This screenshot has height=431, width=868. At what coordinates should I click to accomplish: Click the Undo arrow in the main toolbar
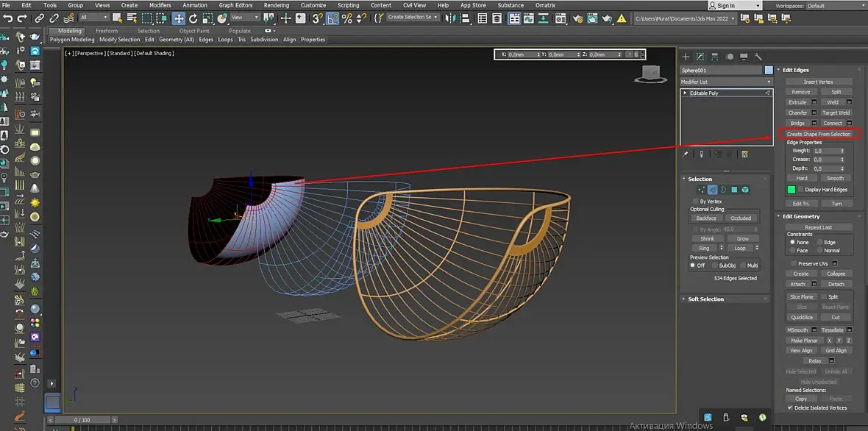[x=7, y=18]
